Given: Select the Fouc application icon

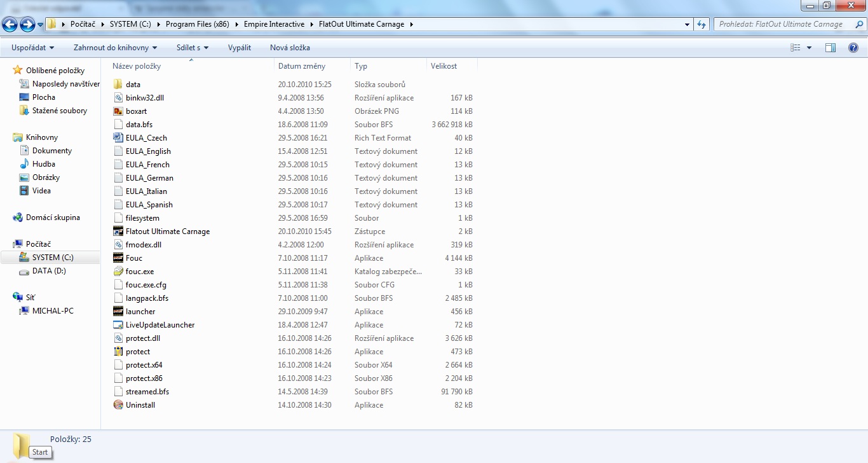Looking at the screenshot, I should pos(118,258).
